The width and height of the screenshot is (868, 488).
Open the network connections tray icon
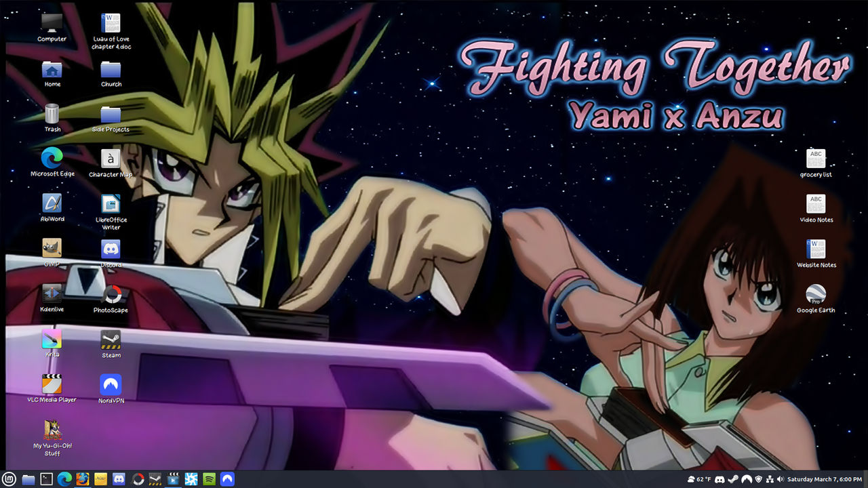point(770,479)
